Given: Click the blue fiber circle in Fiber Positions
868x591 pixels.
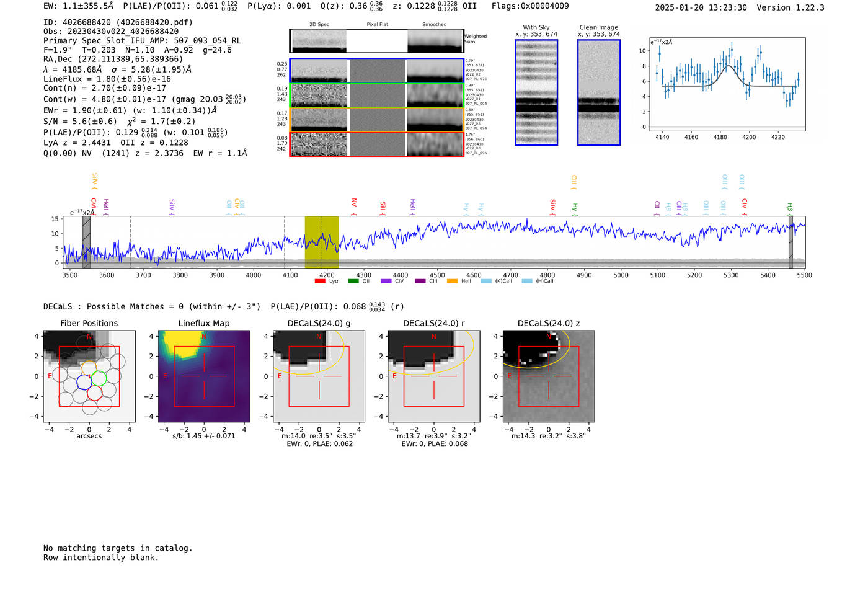Looking at the screenshot, I should [84, 383].
